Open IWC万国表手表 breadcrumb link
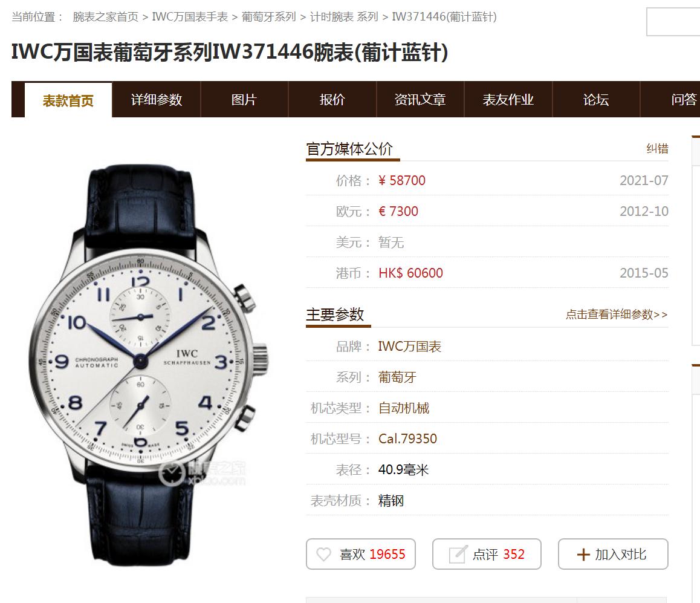 190,17
